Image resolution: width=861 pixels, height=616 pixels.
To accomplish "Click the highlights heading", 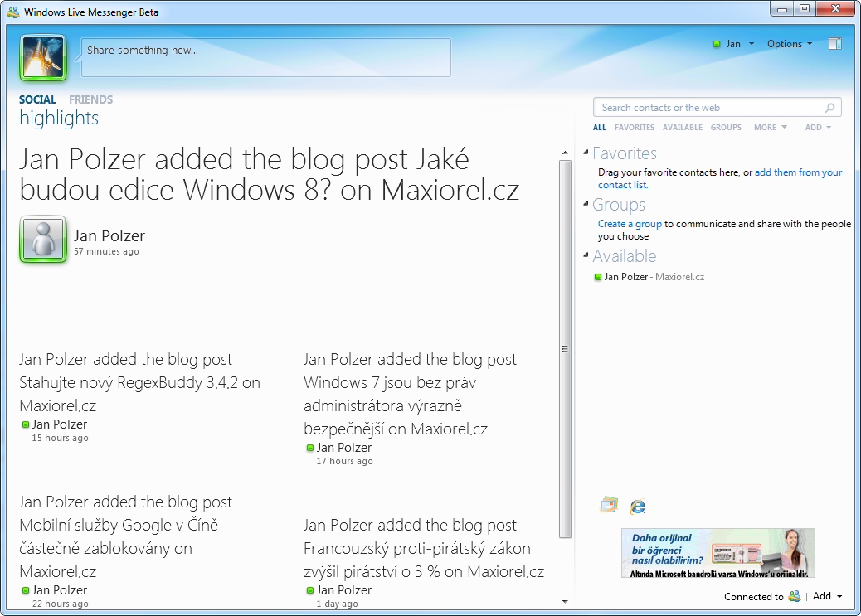I will [59, 118].
